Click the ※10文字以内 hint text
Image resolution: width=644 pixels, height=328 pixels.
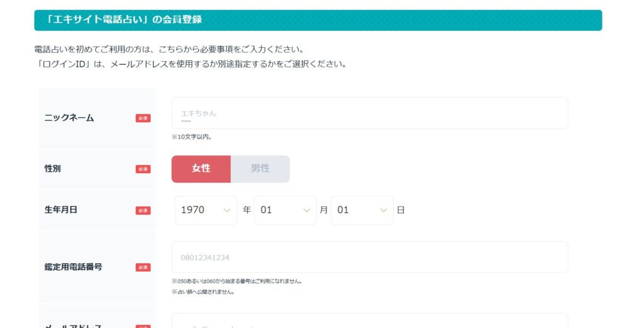pos(192,137)
